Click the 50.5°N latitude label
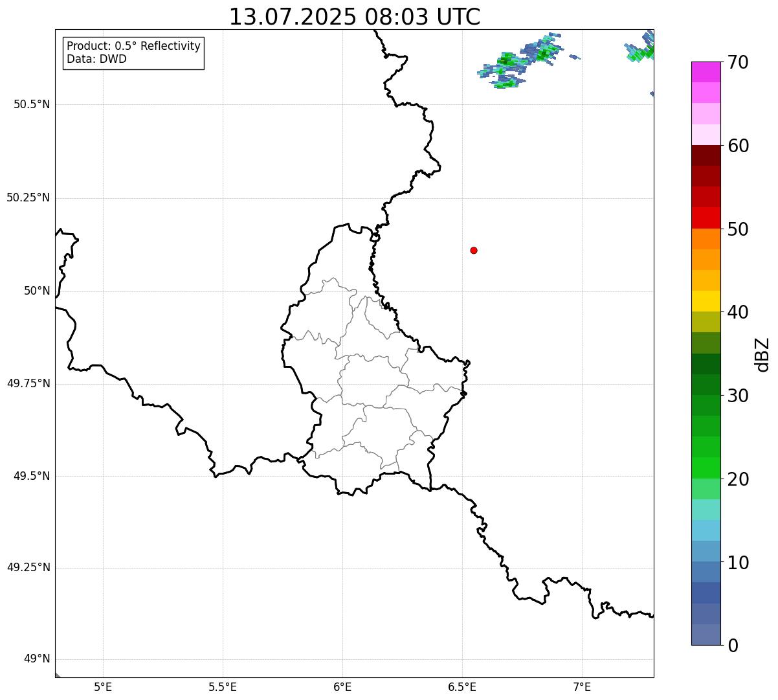This screenshot has height=700, width=778. [32, 104]
